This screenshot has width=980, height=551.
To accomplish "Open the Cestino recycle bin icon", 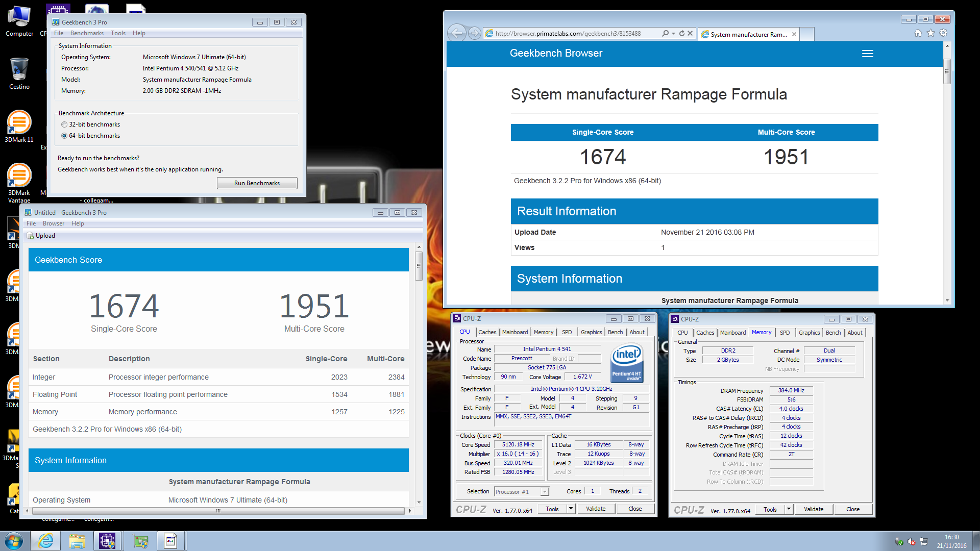I will [x=19, y=73].
